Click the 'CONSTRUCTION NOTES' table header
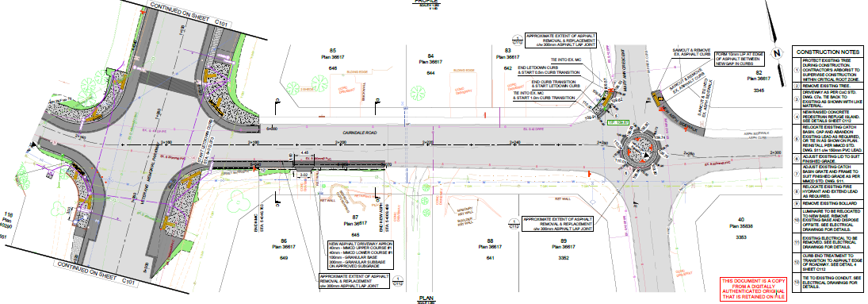This screenshot has width=868, height=304. point(828,52)
